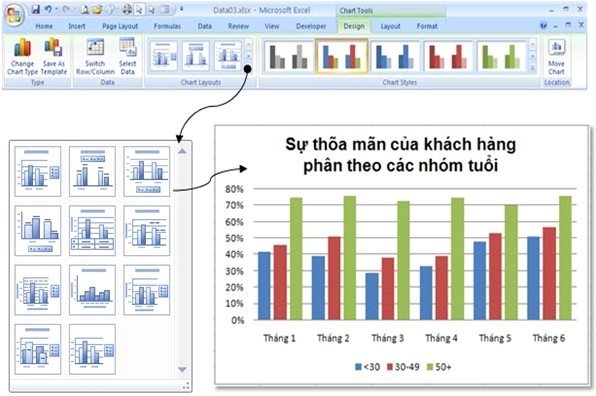
Task: Click layouts popup scroll down arrow
Action: click(x=182, y=369)
